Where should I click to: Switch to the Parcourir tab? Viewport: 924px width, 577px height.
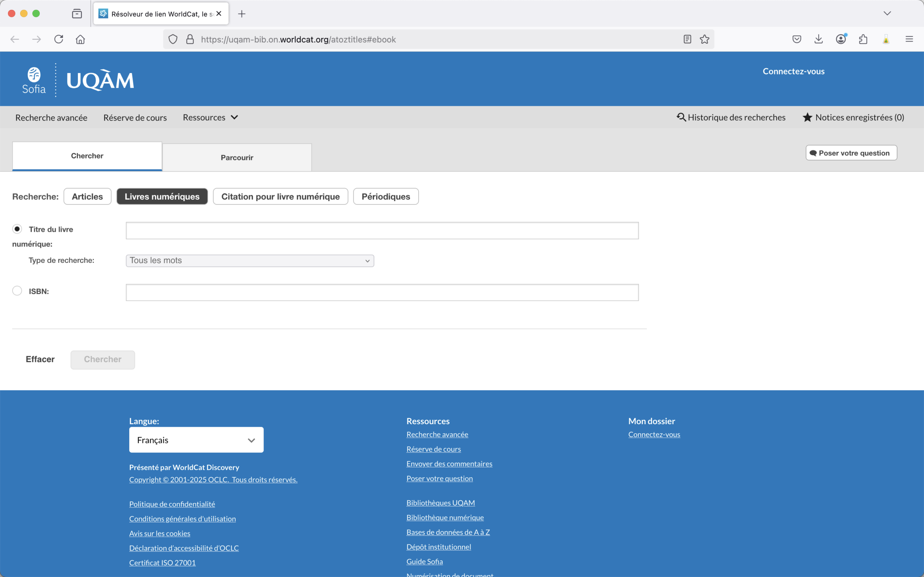pos(237,157)
